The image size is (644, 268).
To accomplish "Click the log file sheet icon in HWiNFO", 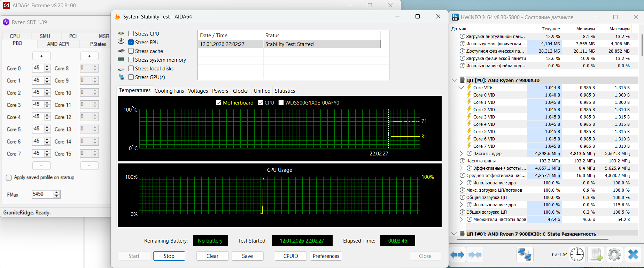I will pyautogui.click(x=596, y=255).
